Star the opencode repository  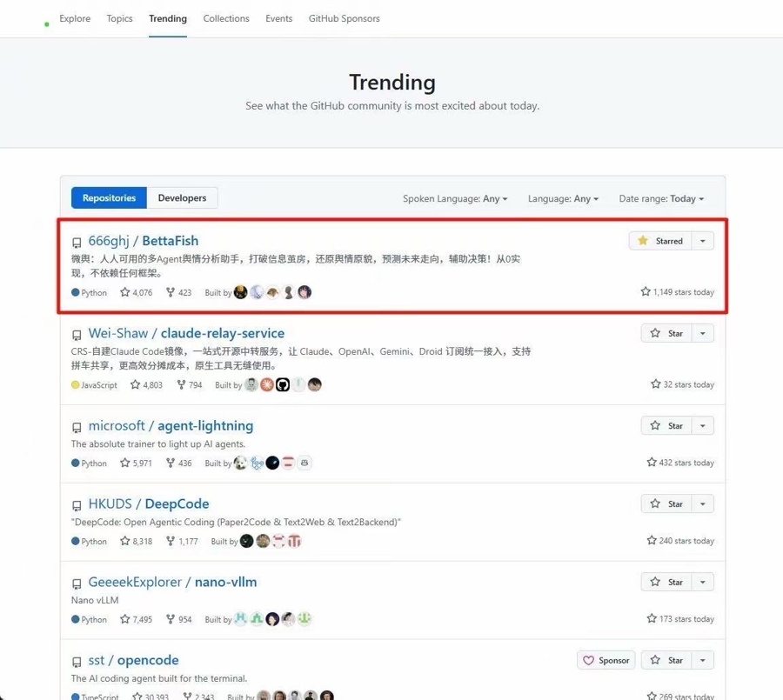[x=666, y=660]
